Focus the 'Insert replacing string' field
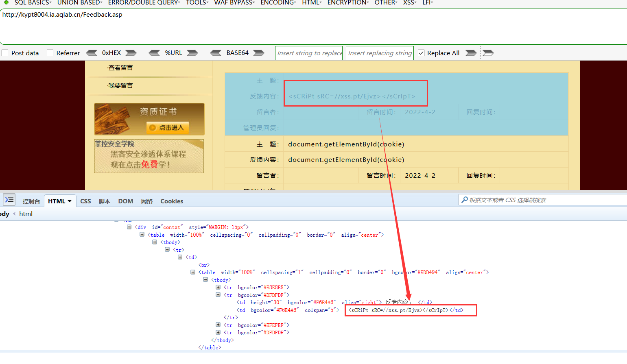627x364 pixels. 380,53
